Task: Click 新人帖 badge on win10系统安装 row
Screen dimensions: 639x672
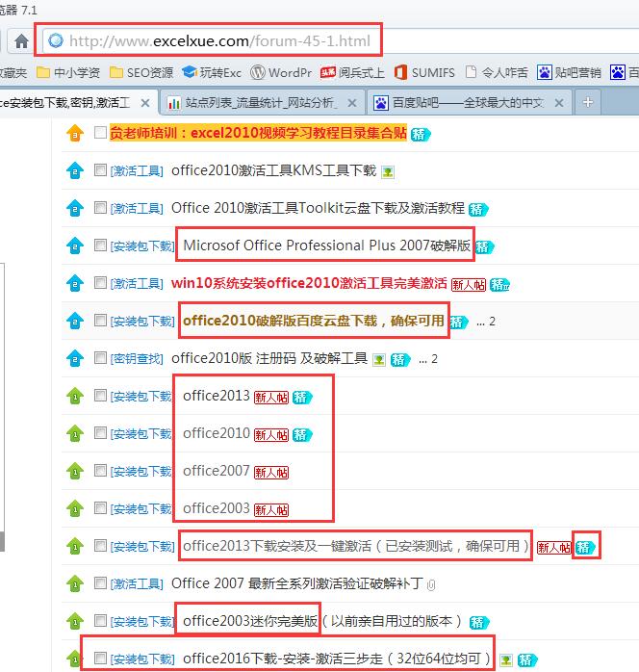Action: coord(468,285)
